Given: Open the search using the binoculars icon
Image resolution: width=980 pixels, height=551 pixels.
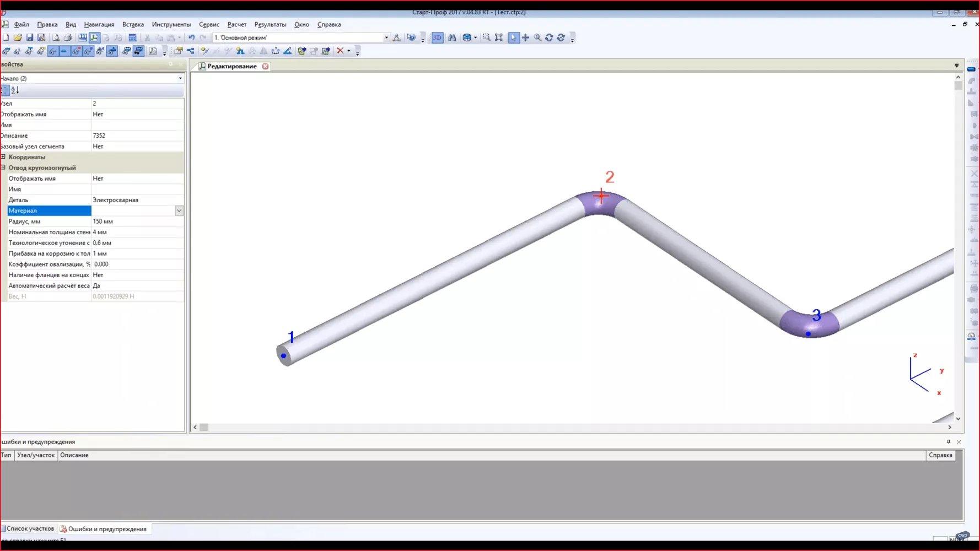Looking at the screenshot, I should point(452,37).
